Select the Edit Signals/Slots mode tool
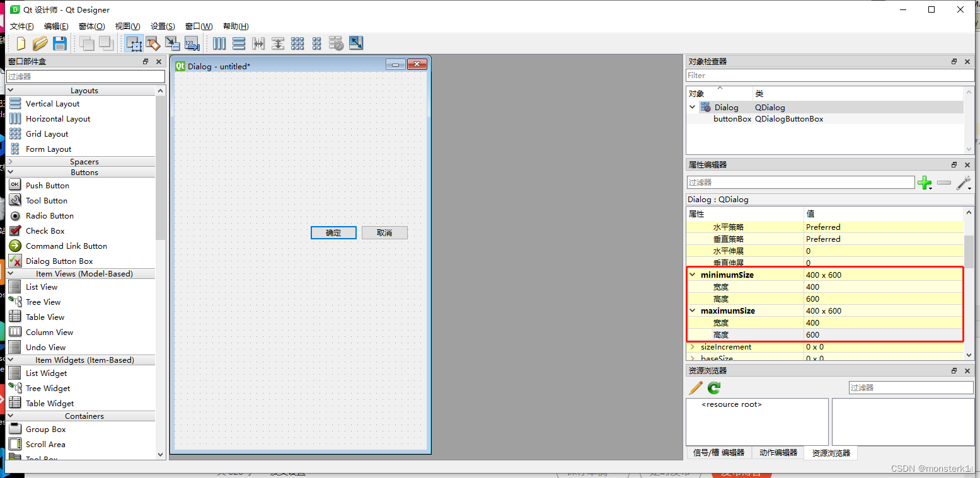Image resolution: width=980 pixels, height=478 pixels. (x=153, y=43)
